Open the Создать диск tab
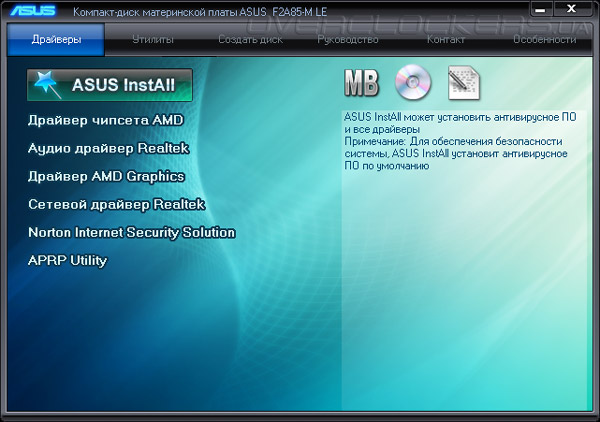 tap(250, 39)
